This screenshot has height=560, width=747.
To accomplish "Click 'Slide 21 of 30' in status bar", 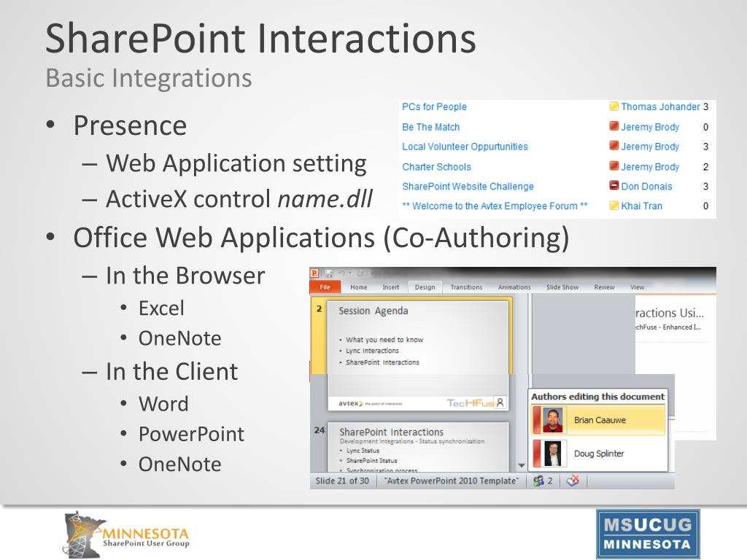I will tap(342, 481).
